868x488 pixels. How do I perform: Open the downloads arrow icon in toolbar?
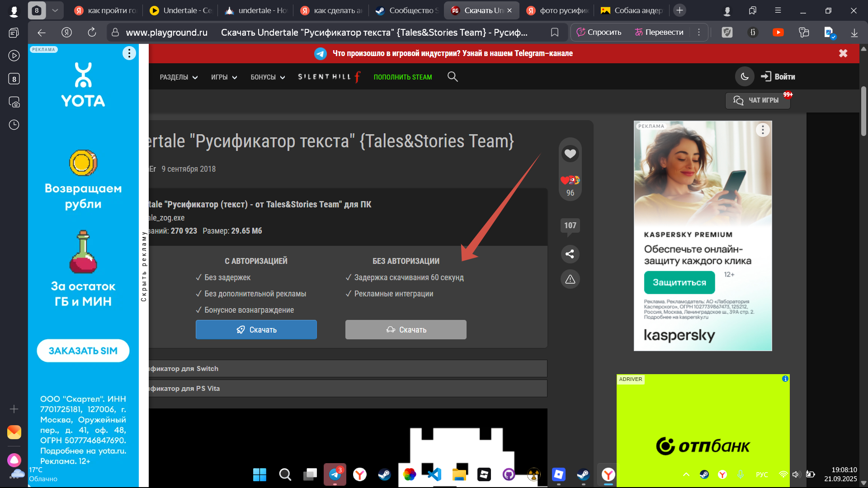tap(854, 33)
